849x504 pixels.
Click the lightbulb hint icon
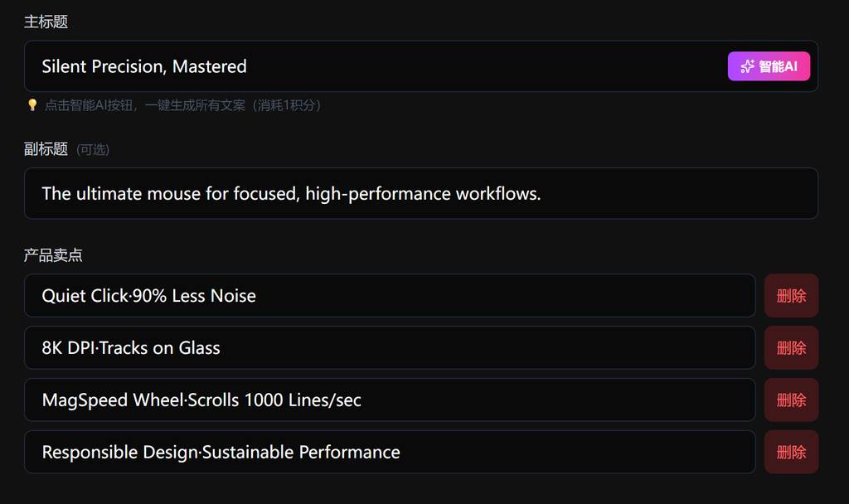click(x=32, y=105)
